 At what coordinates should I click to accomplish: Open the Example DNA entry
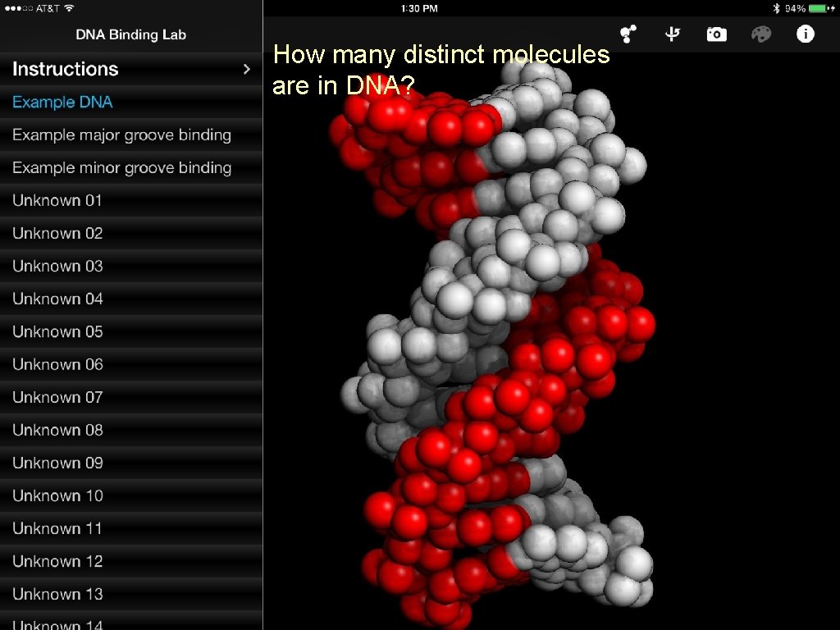(62, 102)
